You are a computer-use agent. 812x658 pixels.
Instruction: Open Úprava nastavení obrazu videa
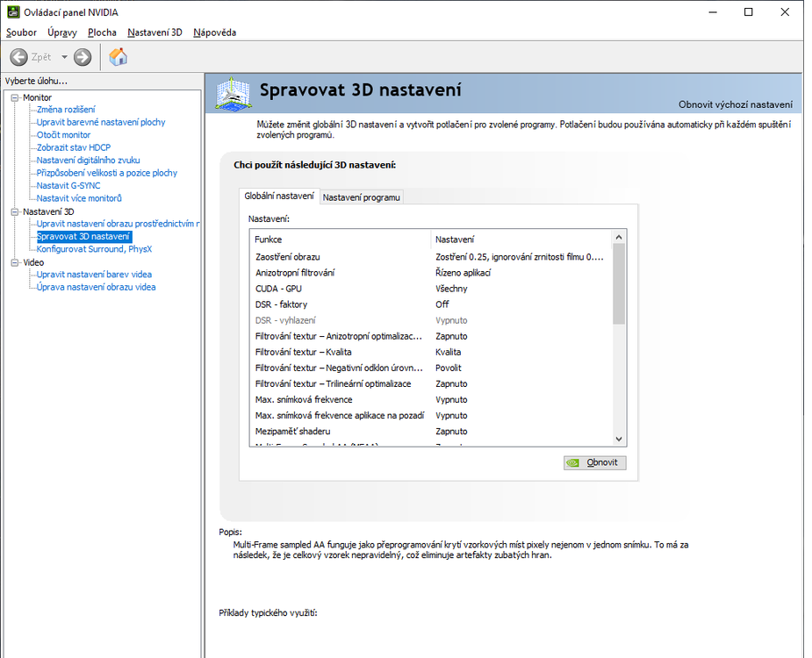96,287
